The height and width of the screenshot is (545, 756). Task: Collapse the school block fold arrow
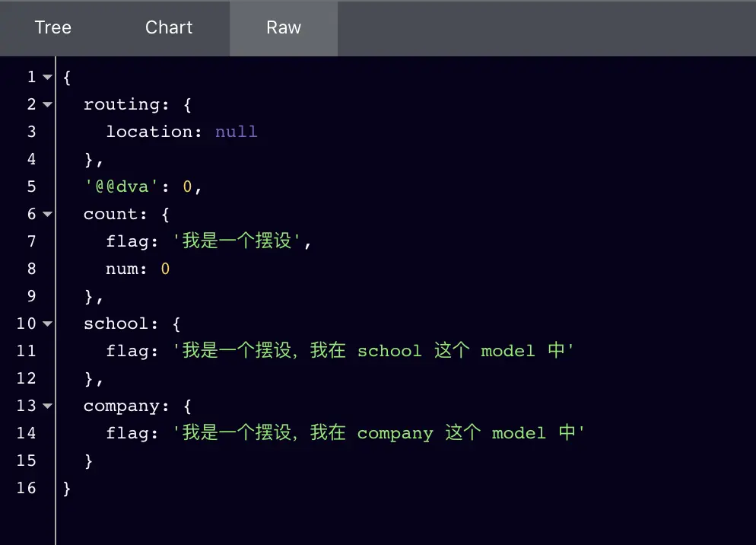47,323
